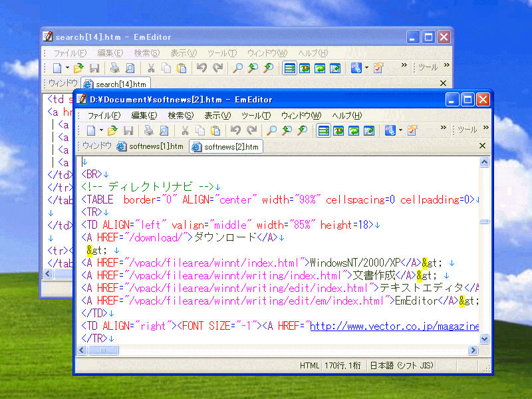The height and width of the screenshot is (399, 532).
Task: Expand the configuration dropdown arrow in the search[14].htm window
Action: [366, 68]
